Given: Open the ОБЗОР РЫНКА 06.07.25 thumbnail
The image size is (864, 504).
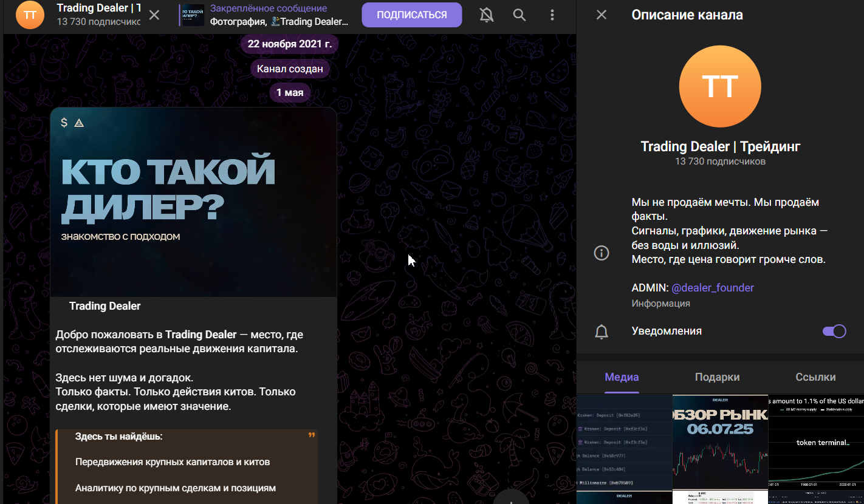Looking at the screenshot, I should point(720,441).
